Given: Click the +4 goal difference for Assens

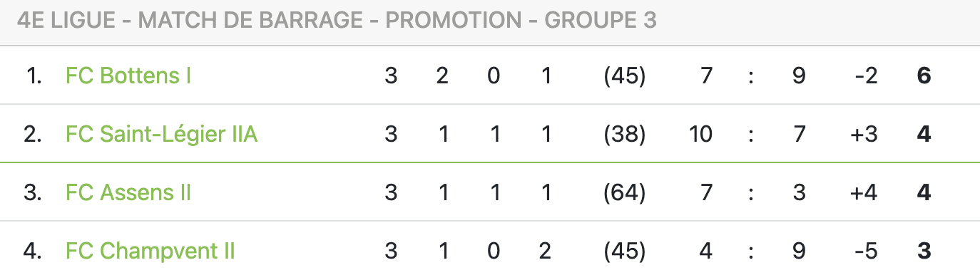Looking at the screenshot, I should click(x=864, y=192).
